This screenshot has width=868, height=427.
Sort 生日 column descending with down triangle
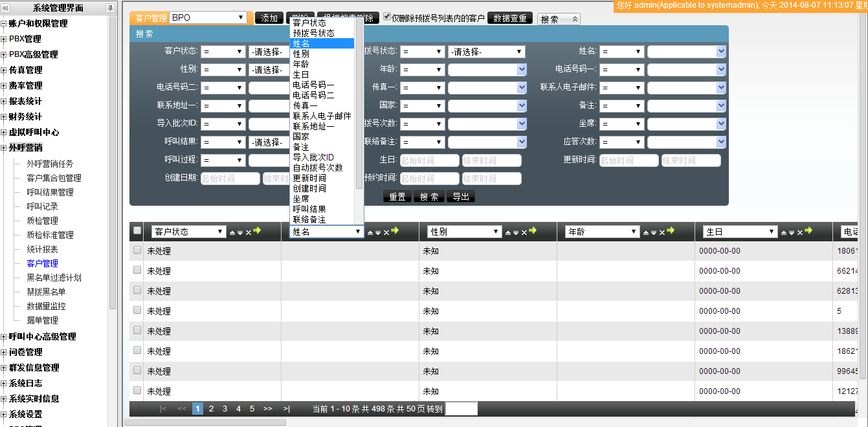point(792,232)
